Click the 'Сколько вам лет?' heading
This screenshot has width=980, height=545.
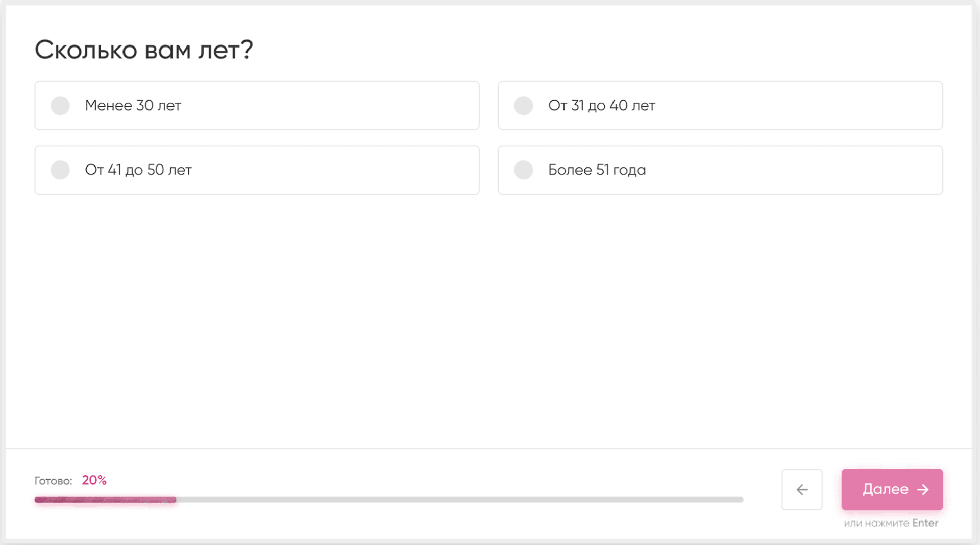pyautogui.click(x=143, y=50)
